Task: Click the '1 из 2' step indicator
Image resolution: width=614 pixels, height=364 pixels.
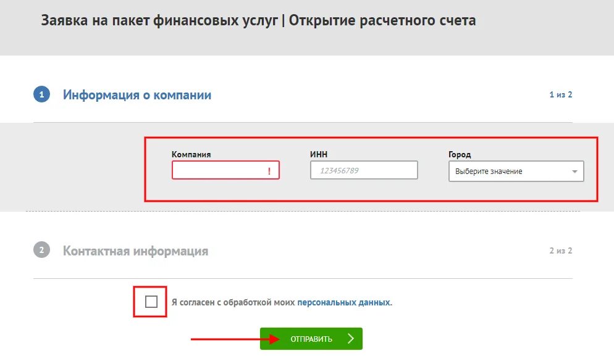Action: tap(561, 94)
